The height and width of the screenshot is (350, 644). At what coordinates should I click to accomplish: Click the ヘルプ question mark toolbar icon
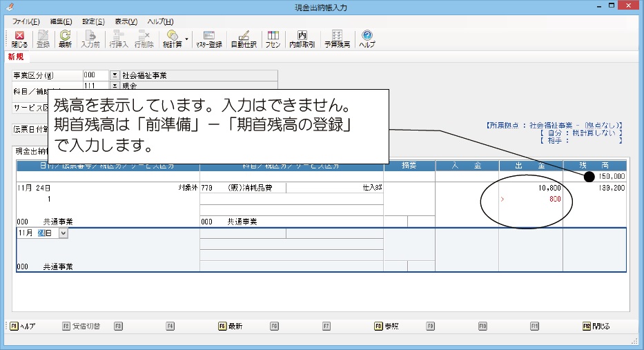(367, 39)
